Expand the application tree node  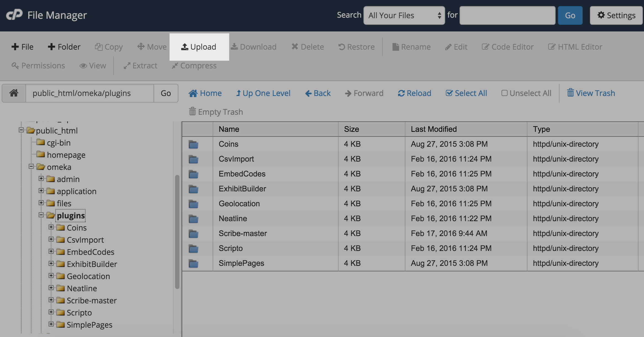click(41, 191)
